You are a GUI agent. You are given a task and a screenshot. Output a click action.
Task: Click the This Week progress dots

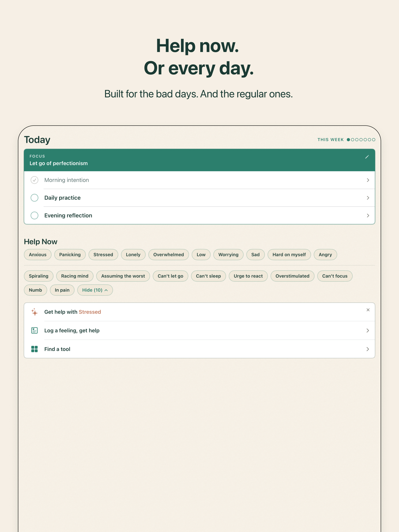point(361,139)
